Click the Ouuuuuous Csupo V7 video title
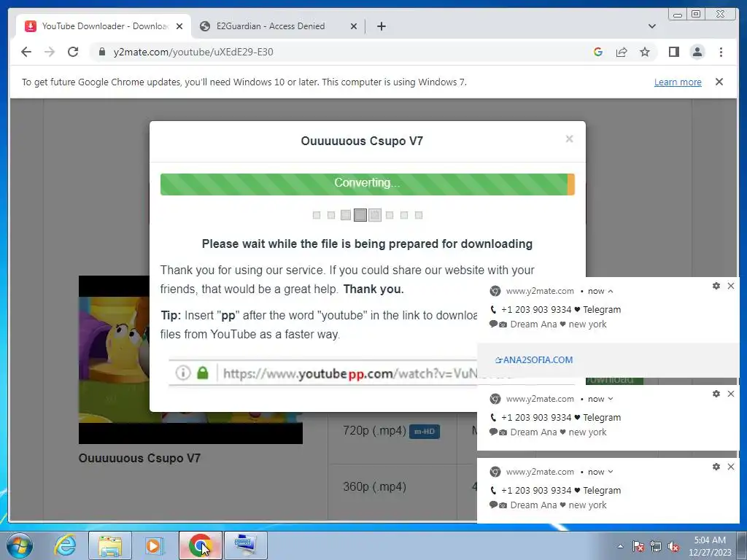 point(139,458)
